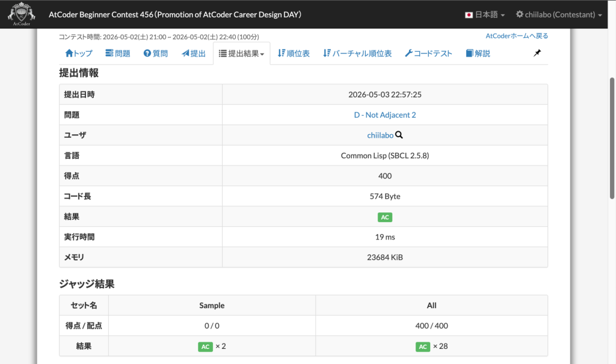Click the コード長 row label
The height and width of the screenshot is (364, 616).
tap(78, 196)
